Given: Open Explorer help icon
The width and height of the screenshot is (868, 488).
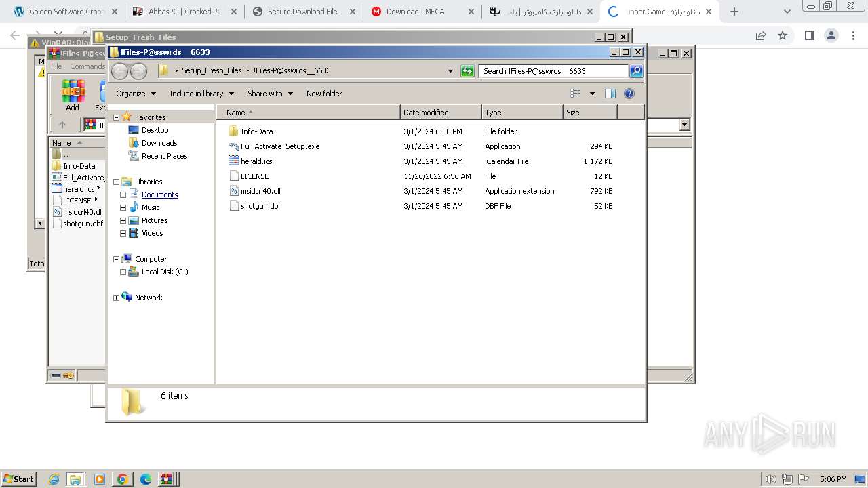Looking at the screenshot, I should (629, 94).
